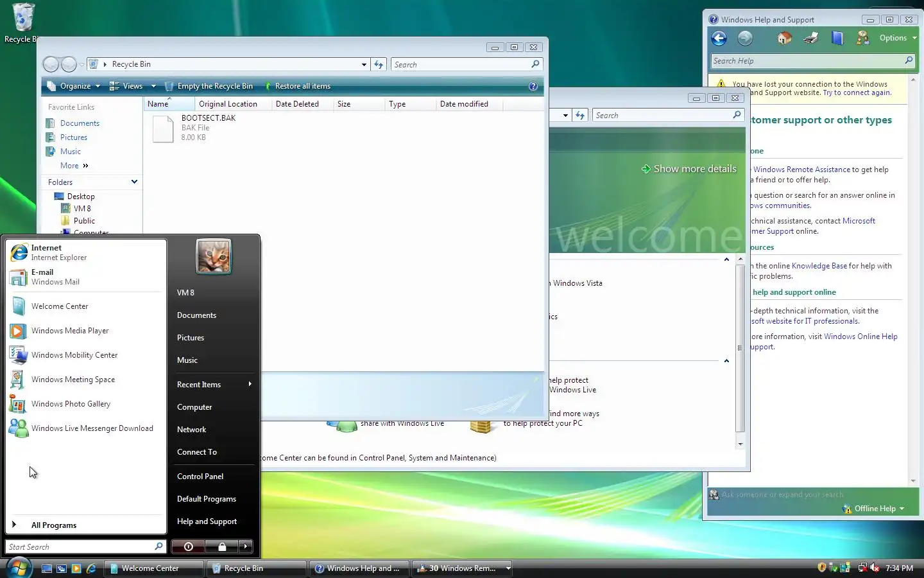Open Help browse contents book icon
924x578 pixels.
pyautogui.click(x=837, y=39)
